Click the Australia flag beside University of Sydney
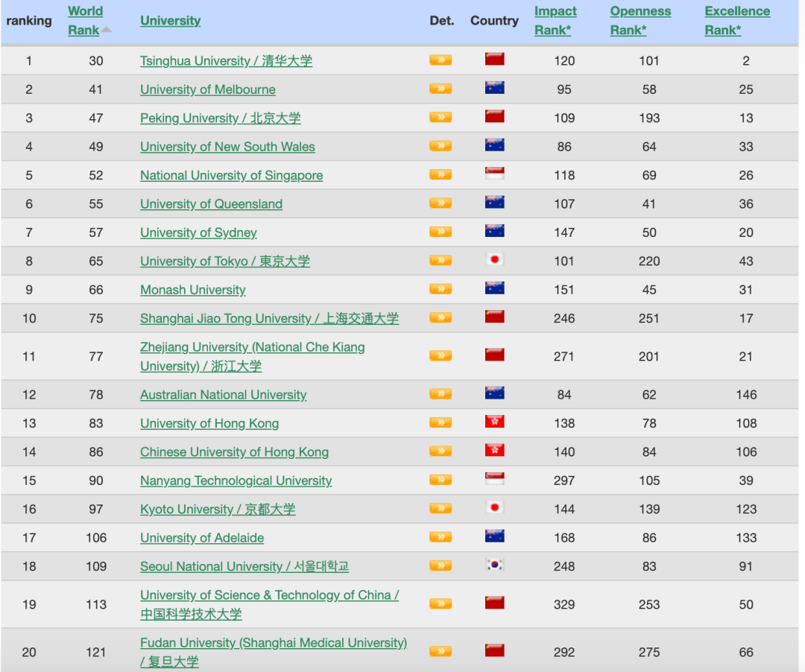The height and width of the screenshot is (672, 805). click(494, 232)
